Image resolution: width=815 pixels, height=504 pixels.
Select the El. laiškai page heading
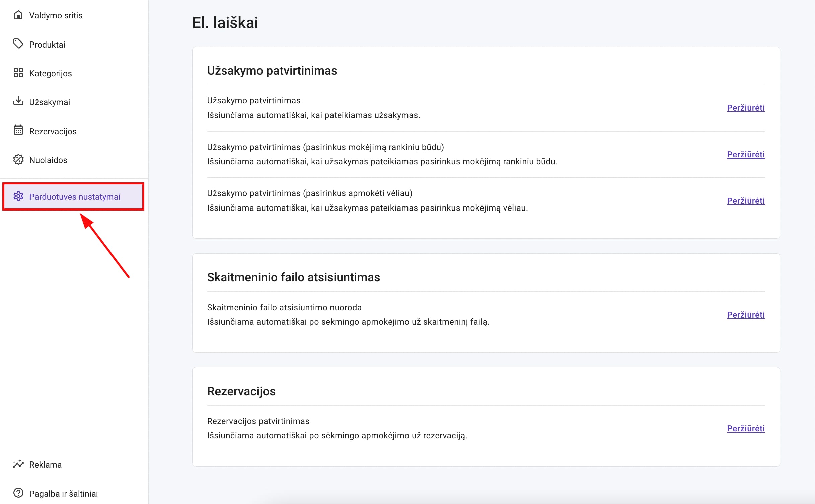coord(225,22)
